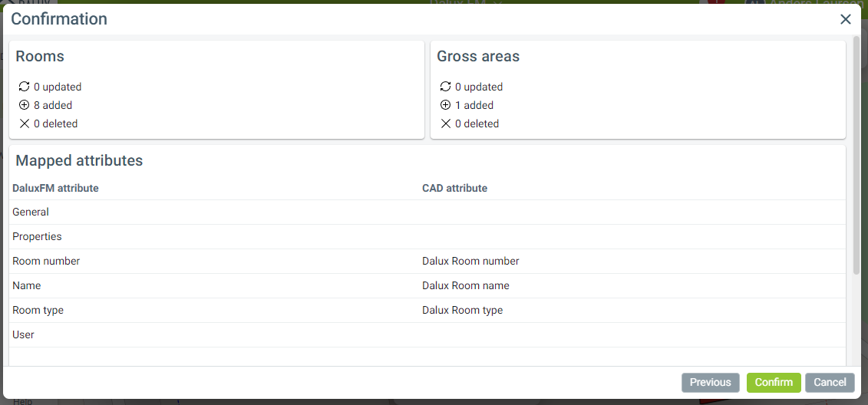
Task: Click the Rooms deleted X icon
Action: pos(24,123)
